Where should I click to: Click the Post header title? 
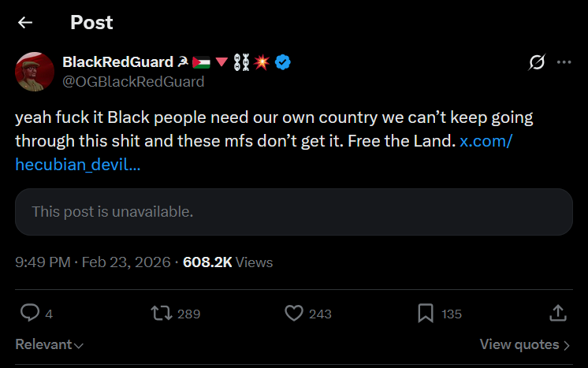pyautogui.click(x=91, y=23)
